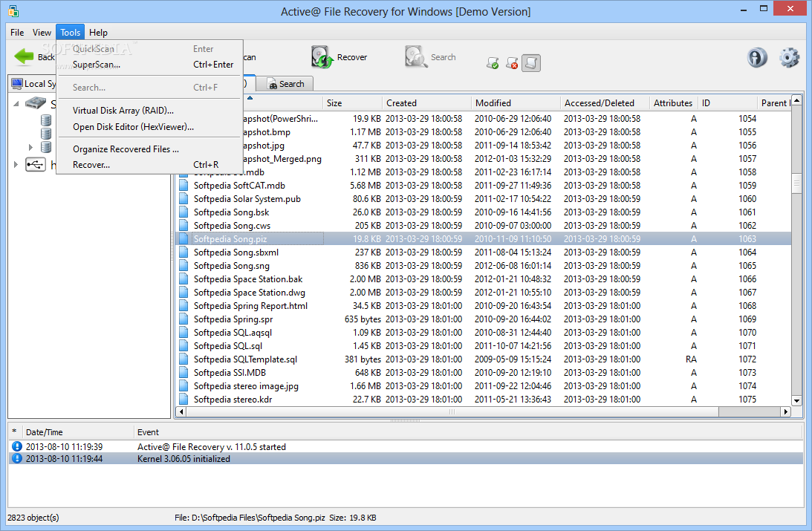Choose Recover... in Tools menu

149,165
